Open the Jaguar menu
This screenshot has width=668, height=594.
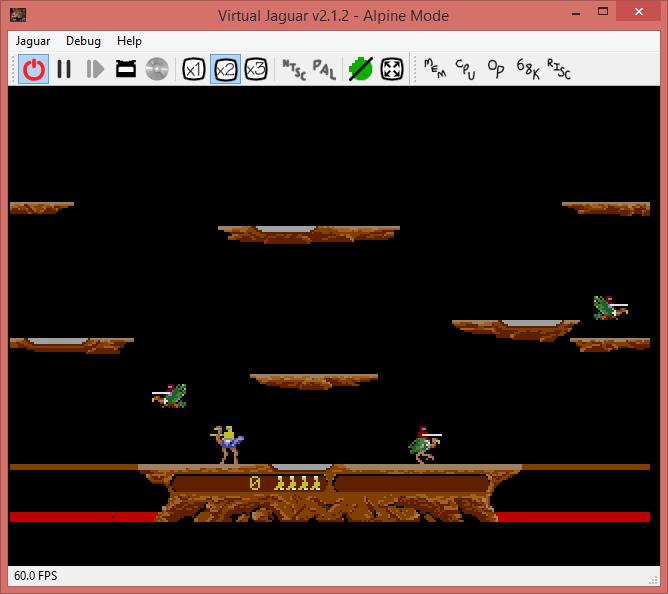34,41
